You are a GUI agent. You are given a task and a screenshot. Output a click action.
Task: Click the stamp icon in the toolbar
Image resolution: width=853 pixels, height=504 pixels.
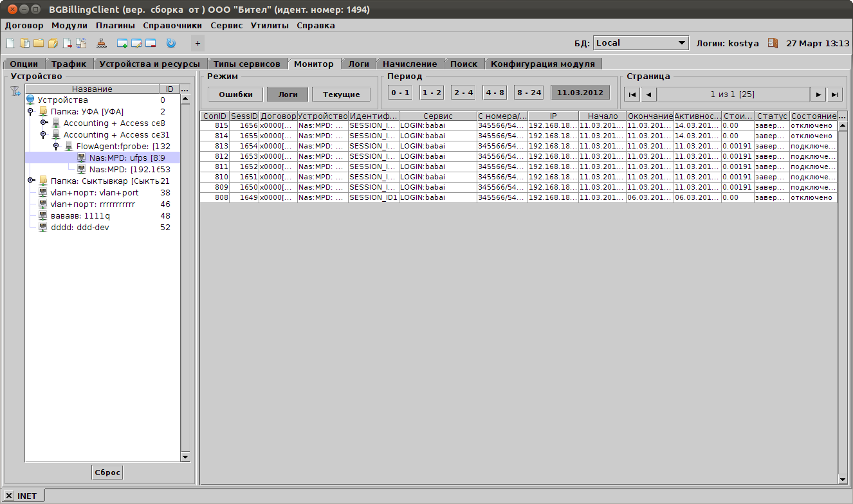coord(101,44)
